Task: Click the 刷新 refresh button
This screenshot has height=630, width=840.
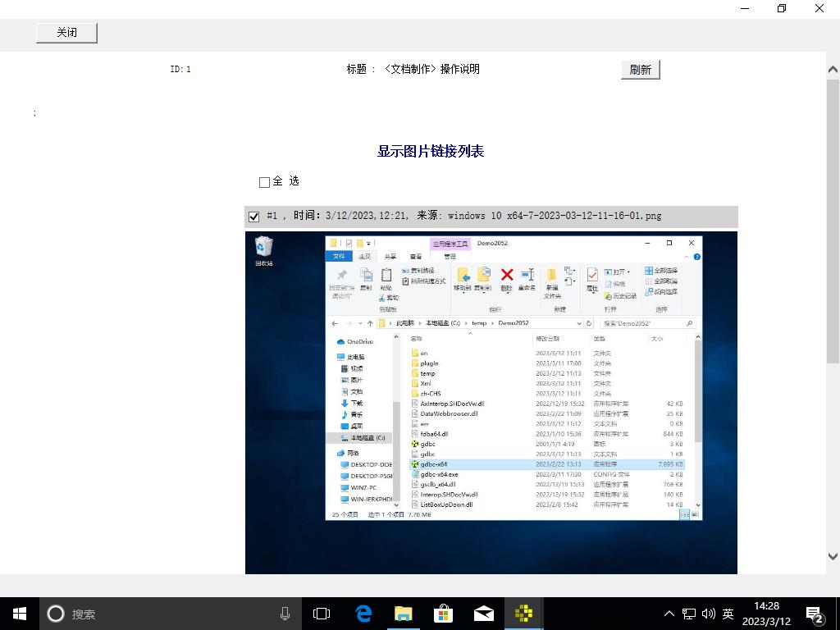Action: (640, 70)
